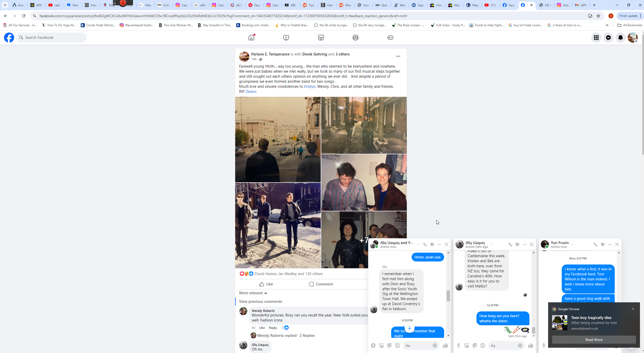The image size is (644, 353).
Task: Focus the Search Facebook field
Action: pos(51,38)
